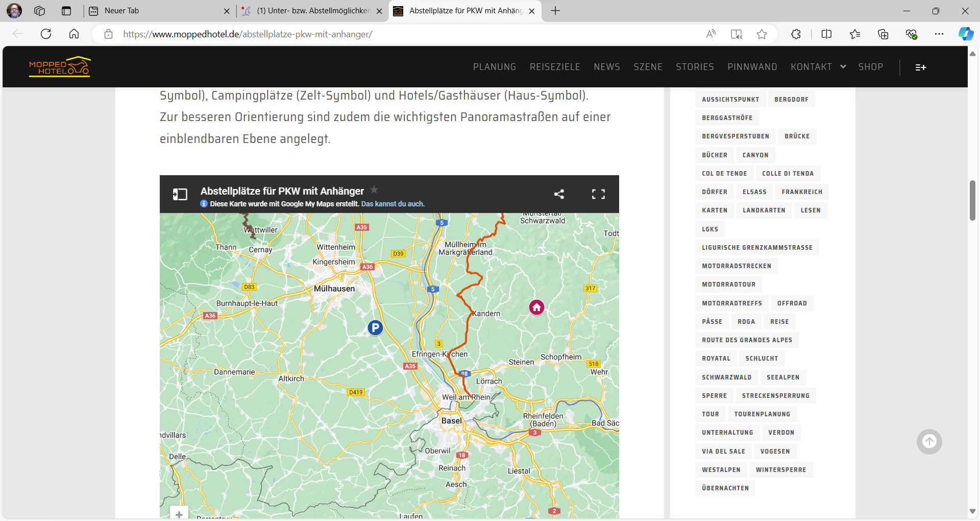
Task: Click the browser refresh button
Action: pyautogui.click(x=46, y=34)
